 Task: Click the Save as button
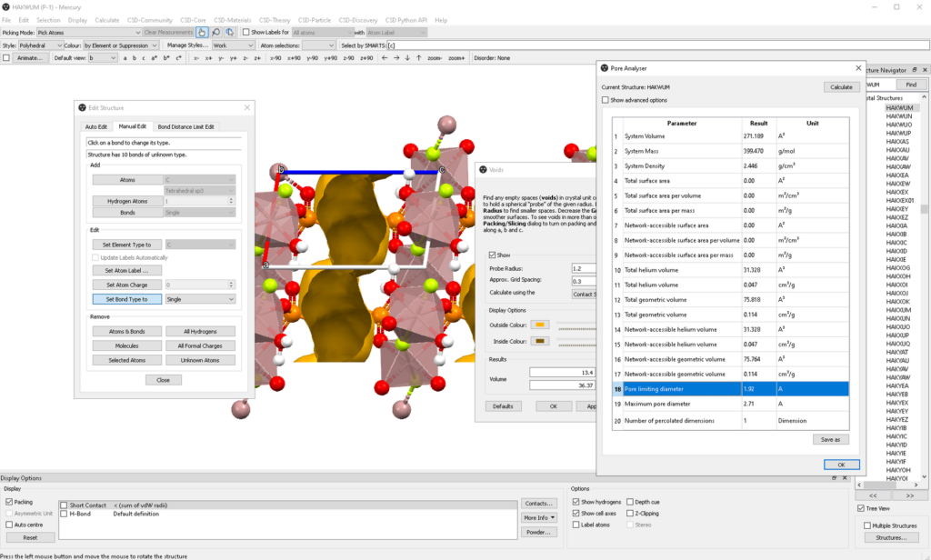click(831, 439)
